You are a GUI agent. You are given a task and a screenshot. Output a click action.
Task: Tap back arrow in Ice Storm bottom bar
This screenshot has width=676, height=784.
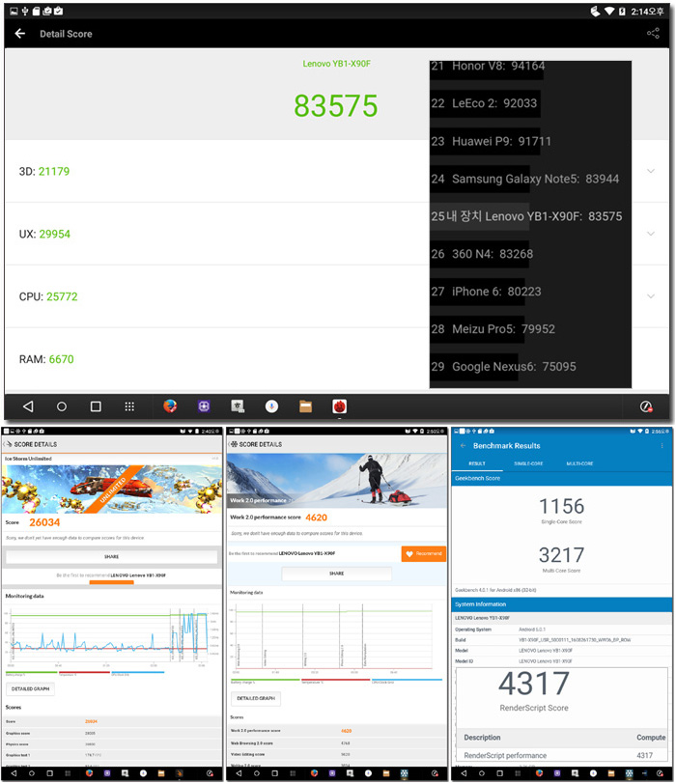(x=14, y=773)
